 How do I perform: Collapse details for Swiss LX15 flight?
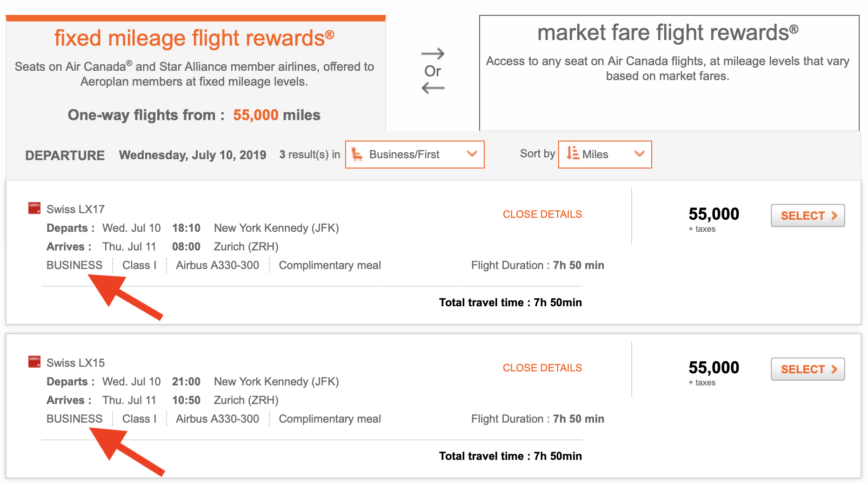pos(542,368)
